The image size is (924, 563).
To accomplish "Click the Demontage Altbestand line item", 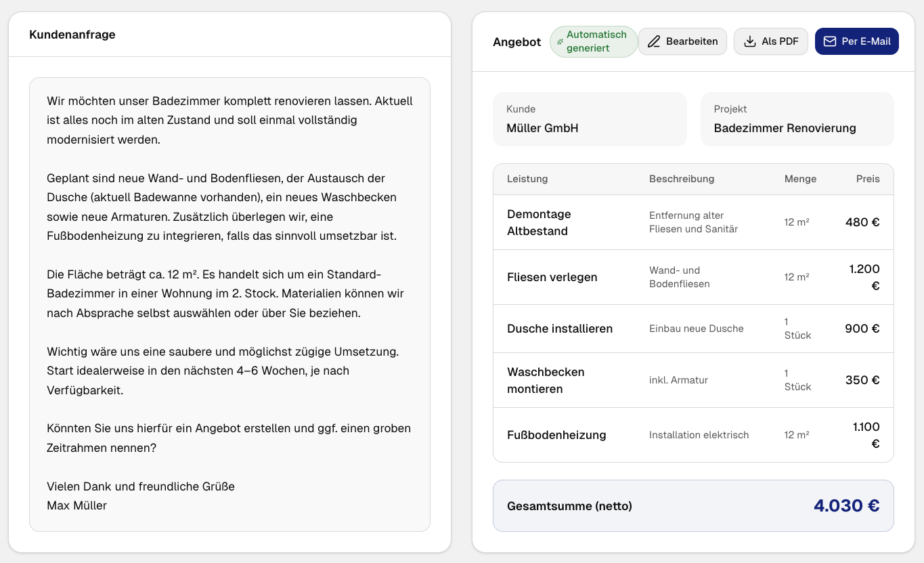I will (693, 222).
